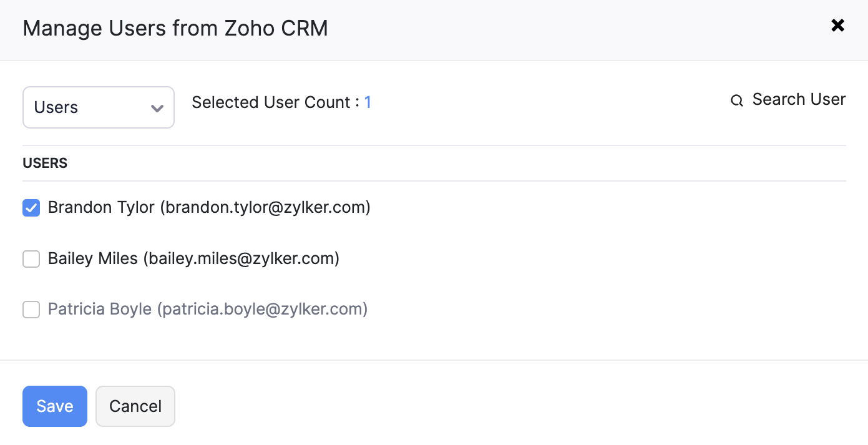Viewport: 868px width, 445px height.
Task: Open Search User to find users
Action: (x=799, y=99)
